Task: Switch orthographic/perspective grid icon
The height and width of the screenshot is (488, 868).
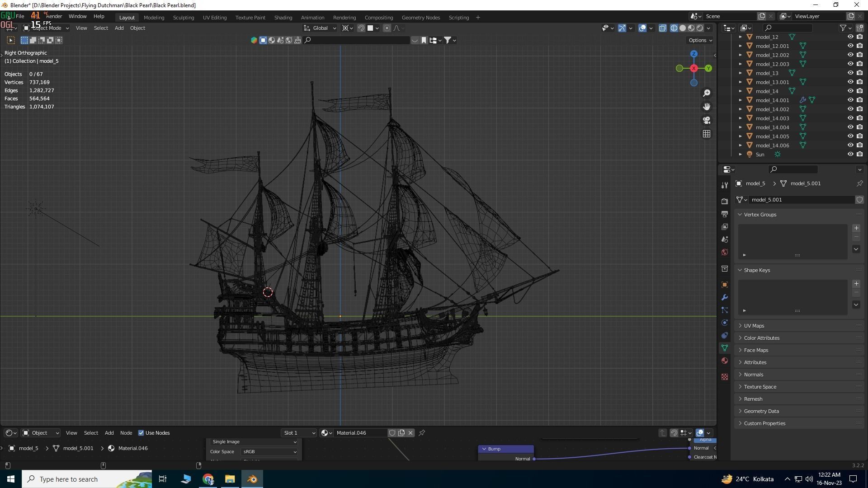Action: click(707, 134)
